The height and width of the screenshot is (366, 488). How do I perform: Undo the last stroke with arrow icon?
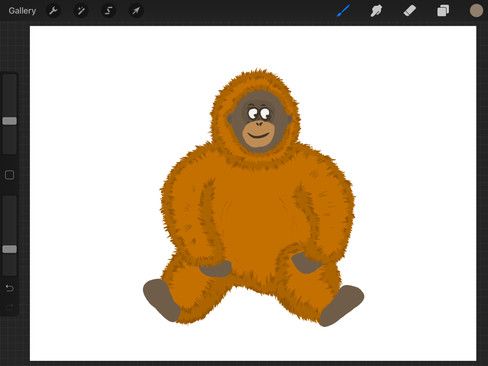(9, 288)
